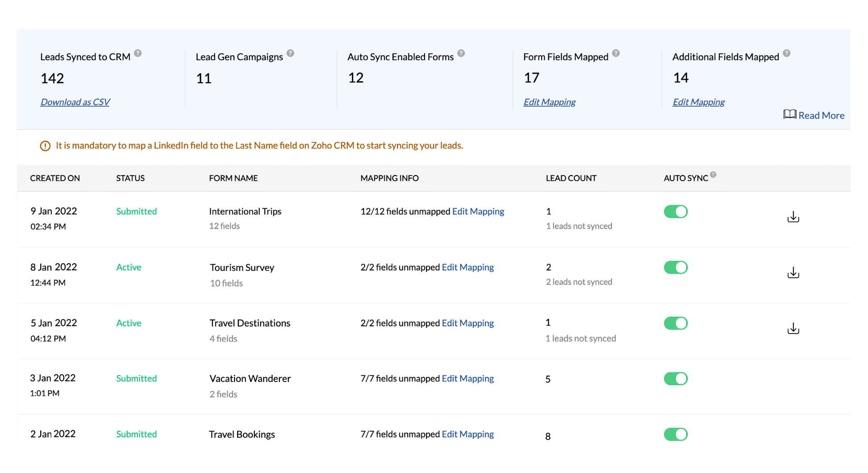Disable auto sync for Tourism Survey
The image size is (868, 473).
[676, 267]
